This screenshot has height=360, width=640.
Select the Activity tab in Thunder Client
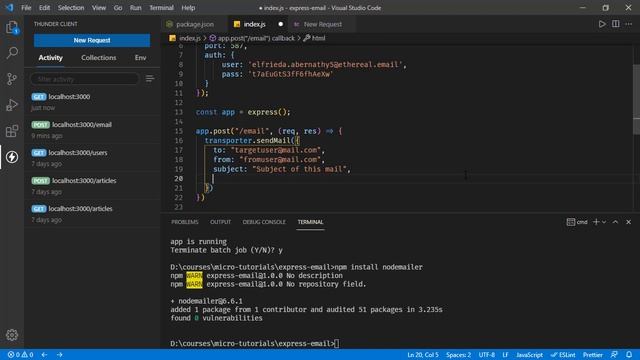pos(51,58)
